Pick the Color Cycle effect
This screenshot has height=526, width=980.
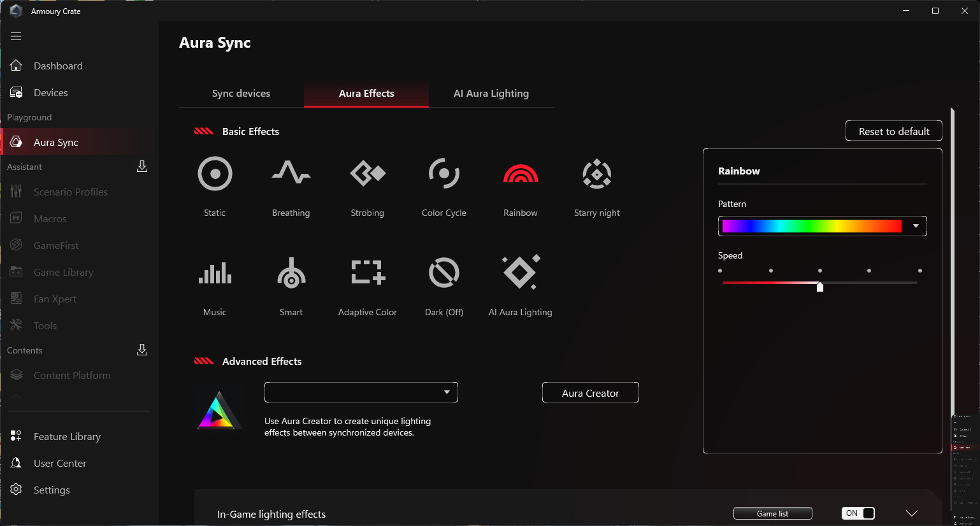[x=444, y=173]
